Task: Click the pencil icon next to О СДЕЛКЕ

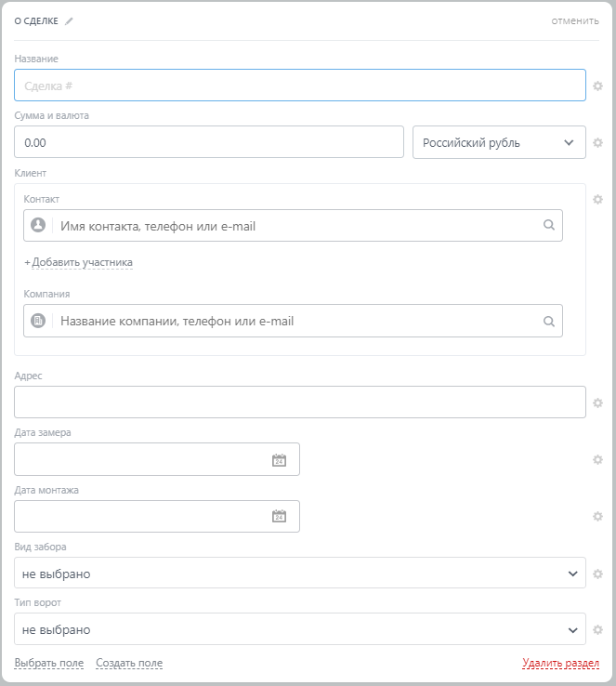Action: coord(69,21)
